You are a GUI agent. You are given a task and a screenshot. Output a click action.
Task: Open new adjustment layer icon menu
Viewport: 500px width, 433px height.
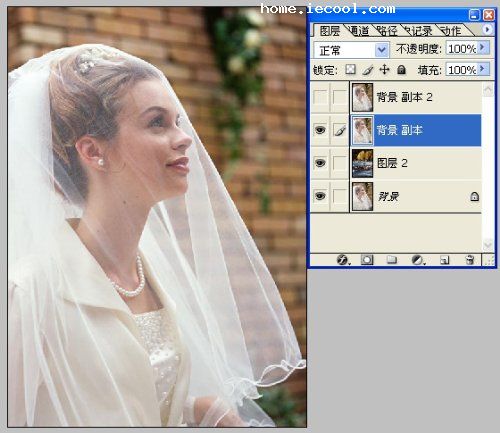(x=417, y=260)
